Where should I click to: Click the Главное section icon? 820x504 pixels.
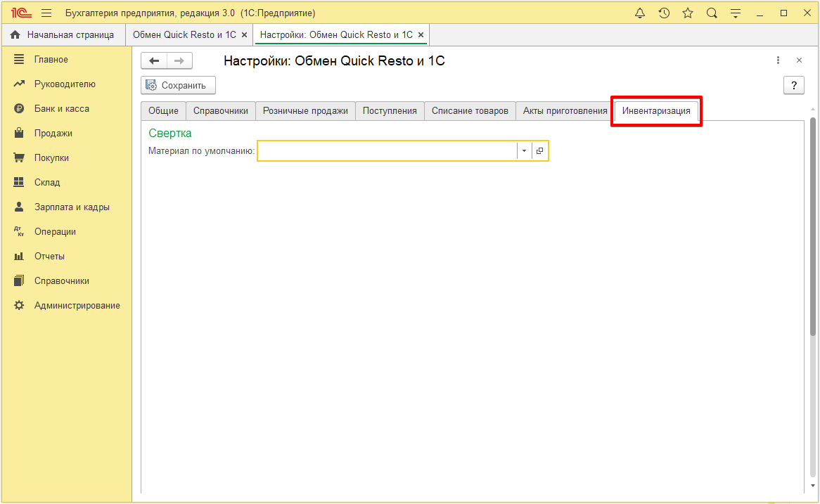tap(19, 60)
